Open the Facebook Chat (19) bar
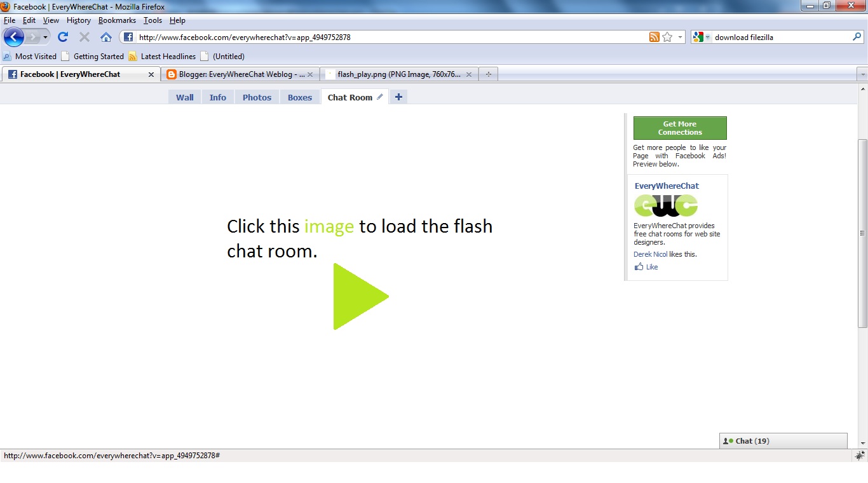 pyautogui.click(x=783, y=441)
